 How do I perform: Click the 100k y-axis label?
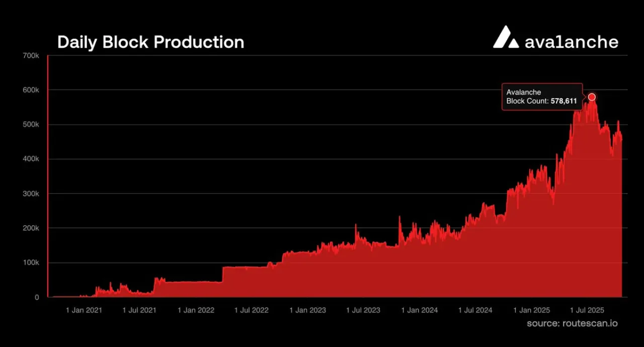(x=31, y=263)
